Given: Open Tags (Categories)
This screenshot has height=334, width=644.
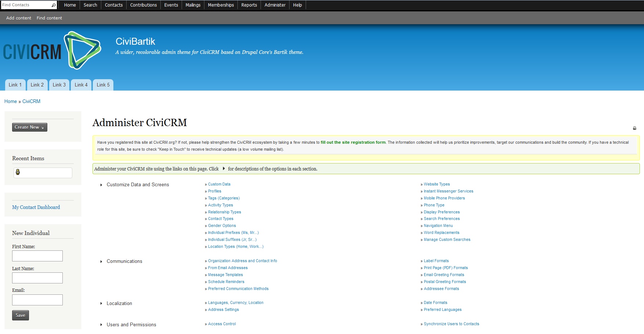Looking at the screenshot, I should (x=224, y=198).
